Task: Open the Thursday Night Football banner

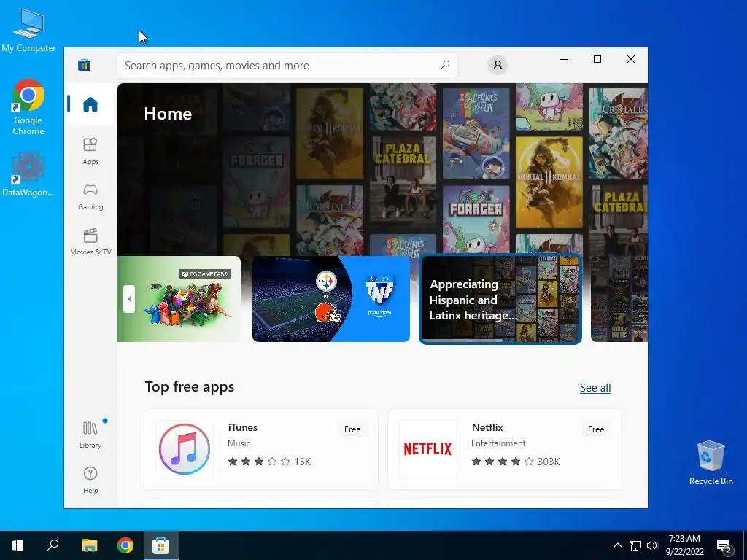Action: (x=331, y=299)
